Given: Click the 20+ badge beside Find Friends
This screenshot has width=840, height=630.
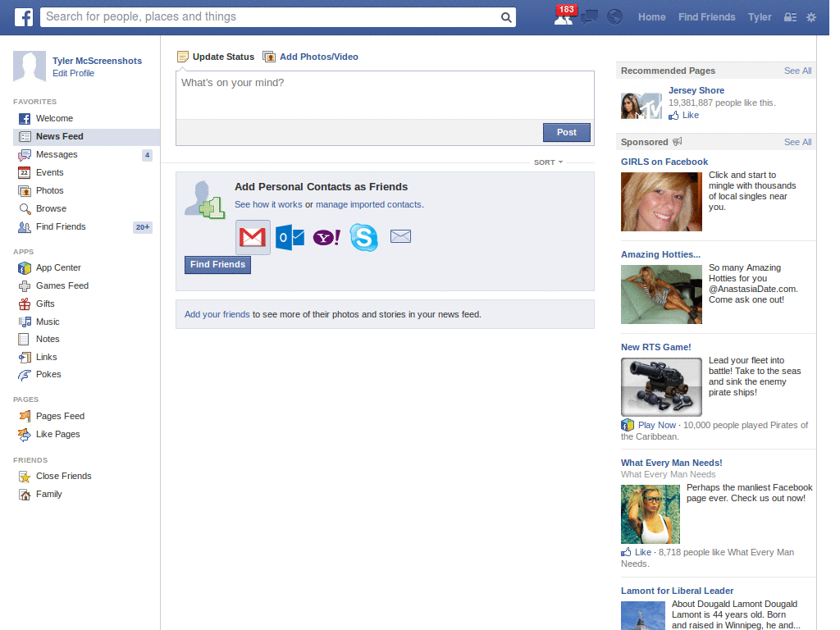Looking at the screenshot, I should coord(143,227).
